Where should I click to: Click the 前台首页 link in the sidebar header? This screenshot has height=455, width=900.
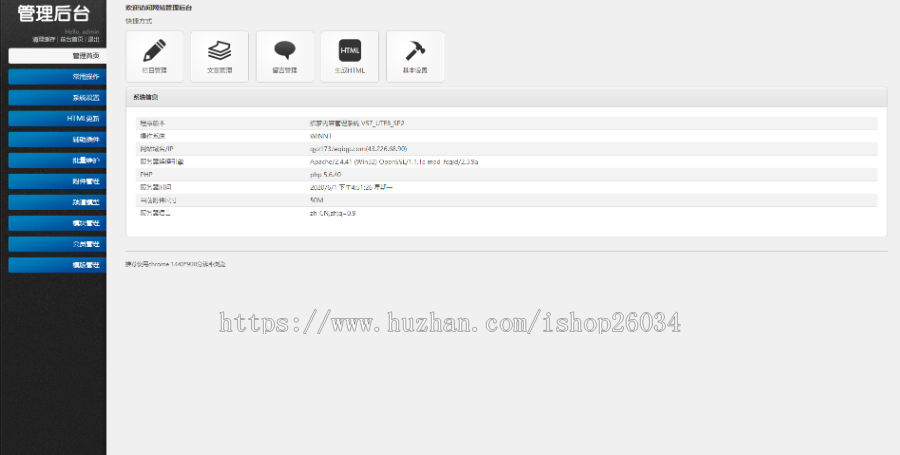(72, 40)
